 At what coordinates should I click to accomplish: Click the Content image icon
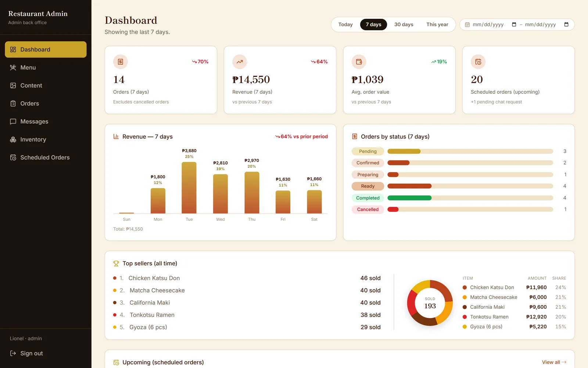click(13, 85)
